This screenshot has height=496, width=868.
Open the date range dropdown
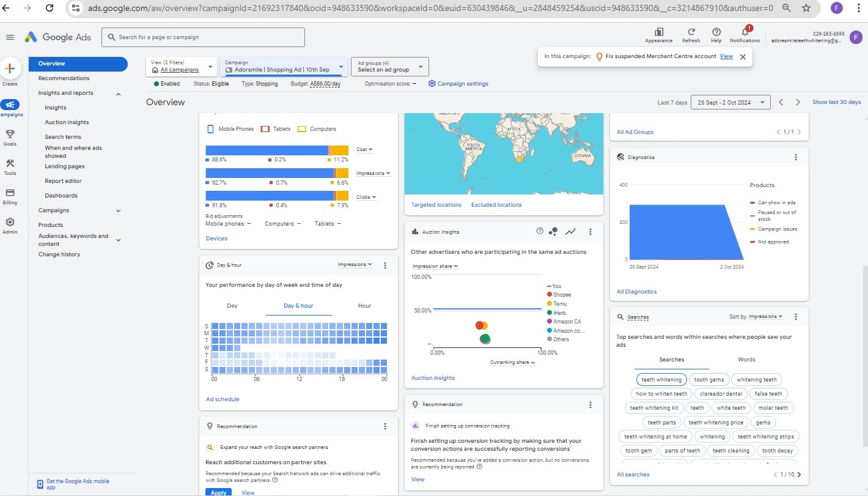730,103
